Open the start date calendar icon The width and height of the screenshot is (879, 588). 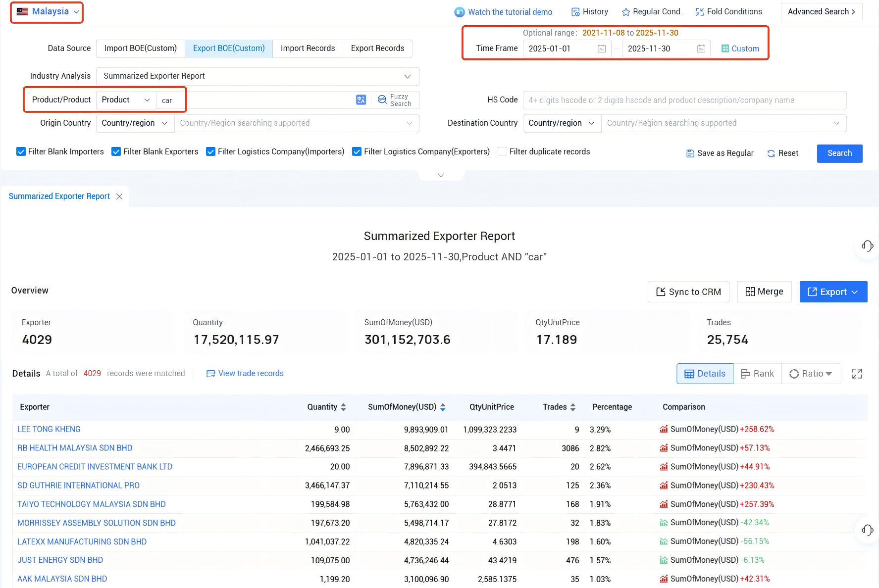(602, 49)
